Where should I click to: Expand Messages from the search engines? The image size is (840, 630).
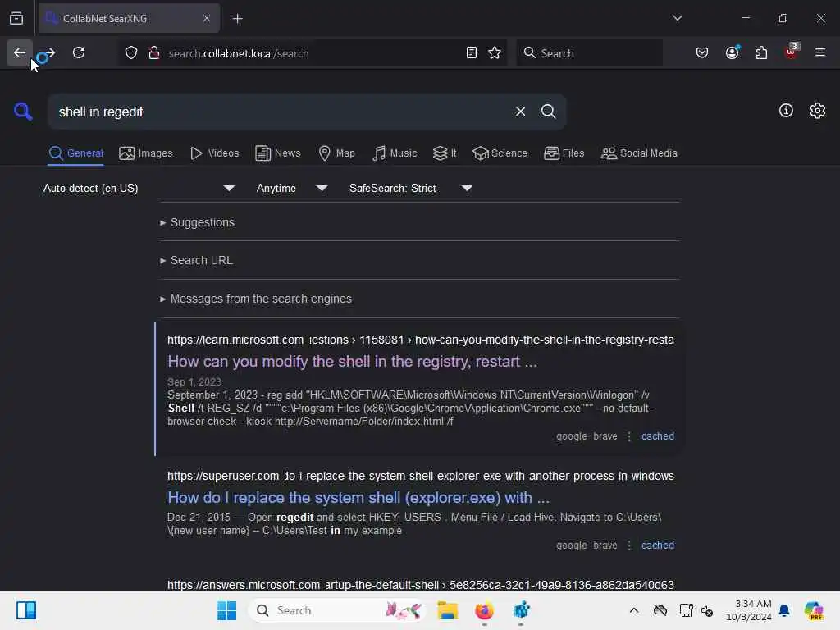(256, 299)
